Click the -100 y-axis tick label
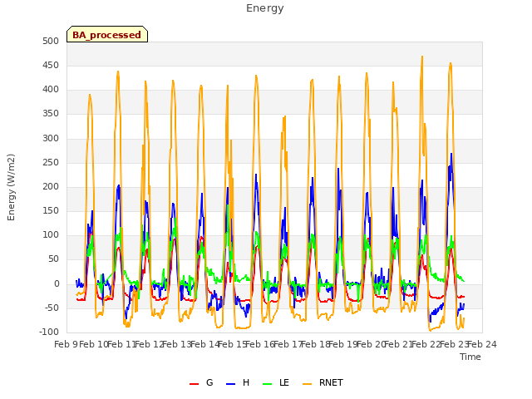 pos(49,332)
